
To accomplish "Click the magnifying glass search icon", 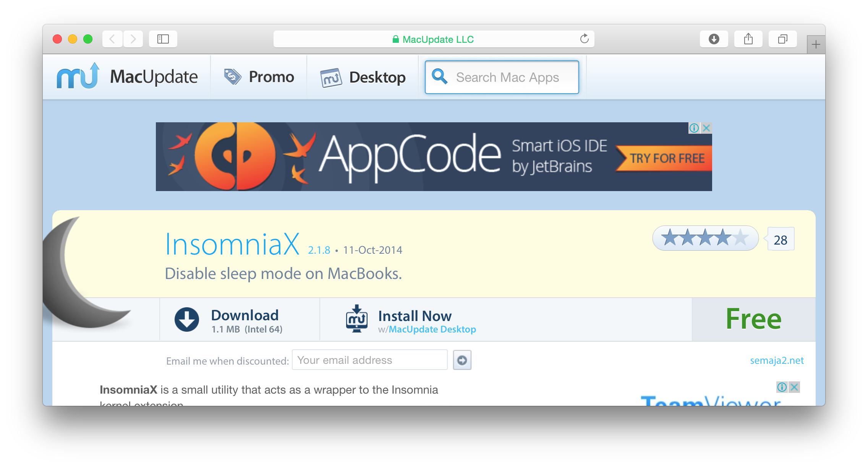I will point(439,77).
